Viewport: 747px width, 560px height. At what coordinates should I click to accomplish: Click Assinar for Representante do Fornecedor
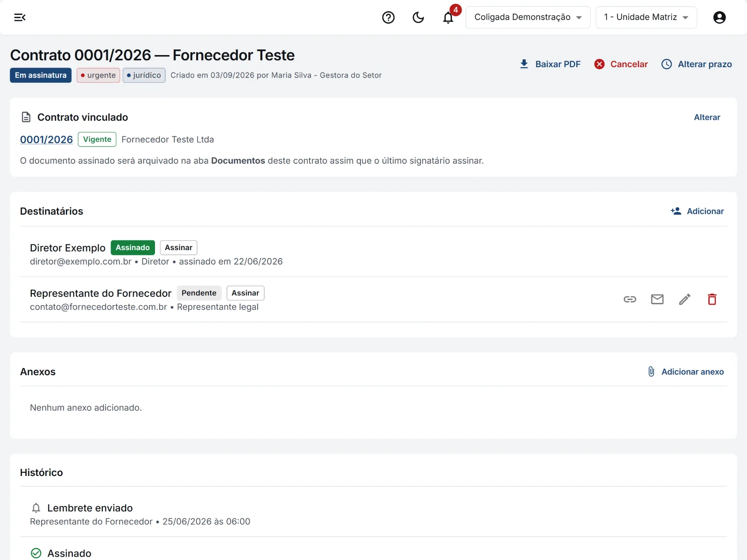245,293
